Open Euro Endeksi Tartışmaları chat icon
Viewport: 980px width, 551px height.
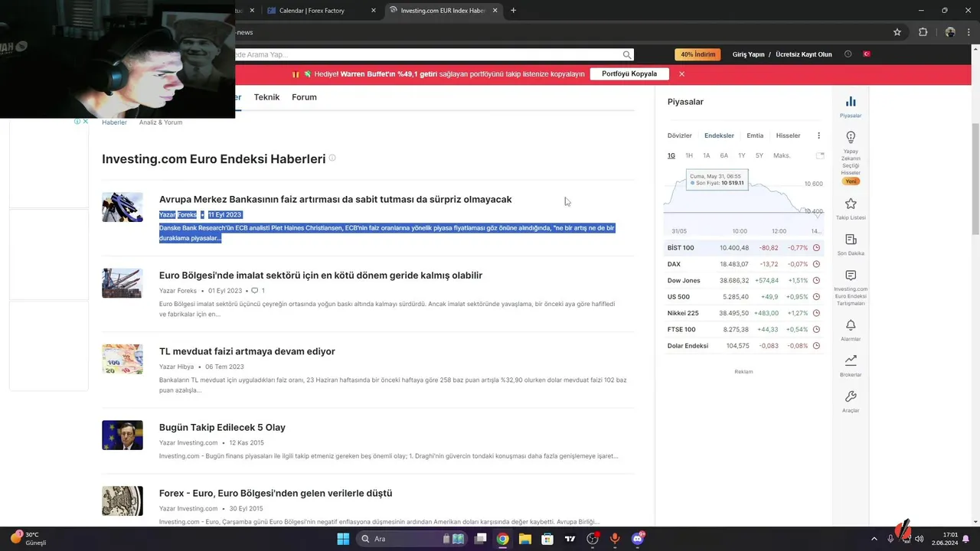(x=851, y=275)
